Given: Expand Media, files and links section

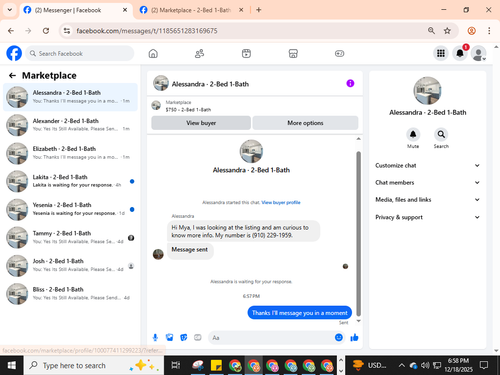Looking at the screenshot, I should [428, 200].
